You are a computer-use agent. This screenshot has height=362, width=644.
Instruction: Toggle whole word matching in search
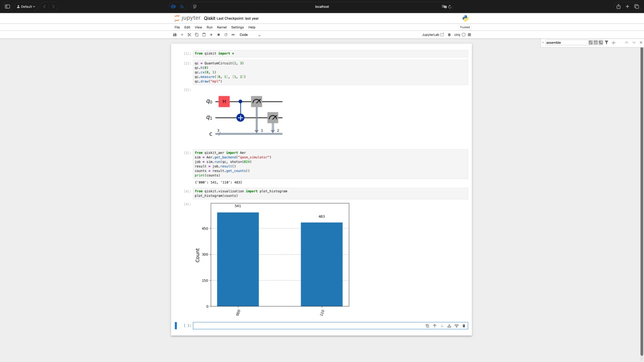tap(596, 42)
